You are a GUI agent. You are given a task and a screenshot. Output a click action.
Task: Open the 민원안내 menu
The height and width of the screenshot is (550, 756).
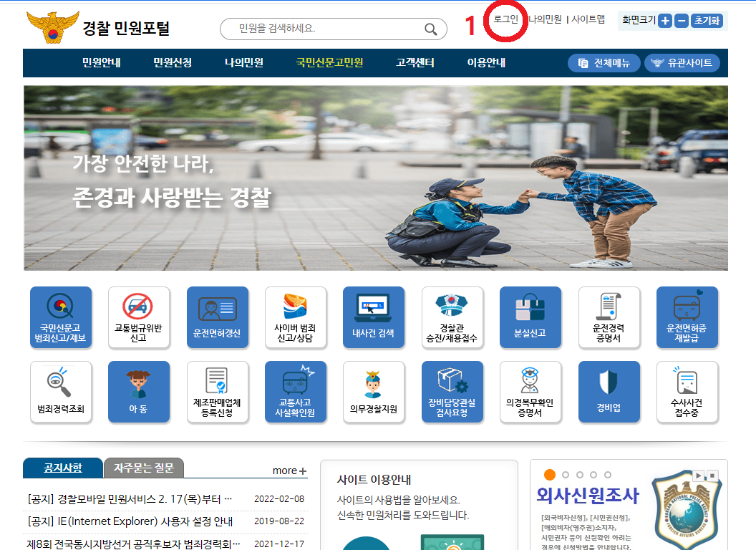pyautogui.click(x=101, y=63)
